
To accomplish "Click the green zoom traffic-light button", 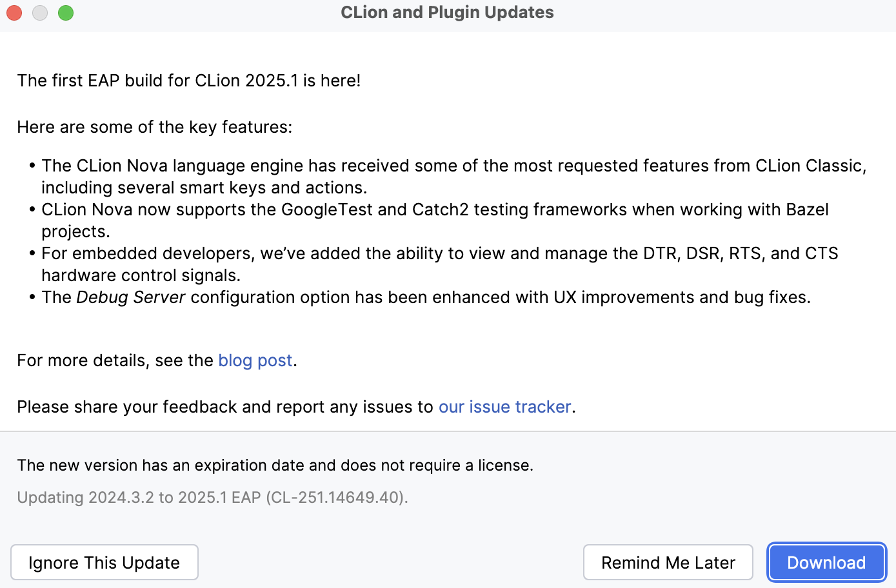I will 65,12.
